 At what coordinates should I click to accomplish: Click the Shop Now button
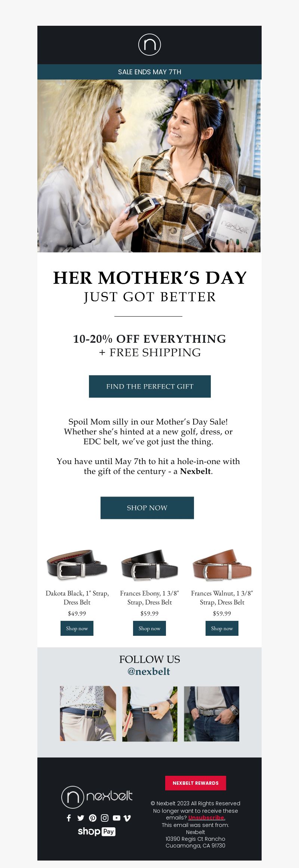coord(147,508)
